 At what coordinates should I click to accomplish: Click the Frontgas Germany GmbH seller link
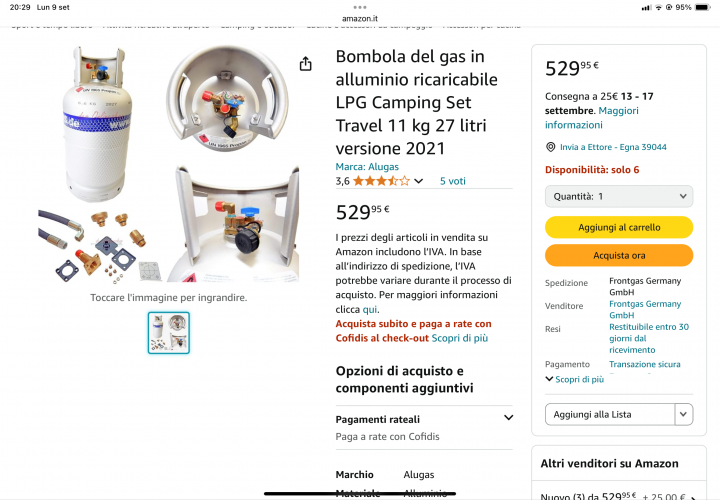[650, 309]
